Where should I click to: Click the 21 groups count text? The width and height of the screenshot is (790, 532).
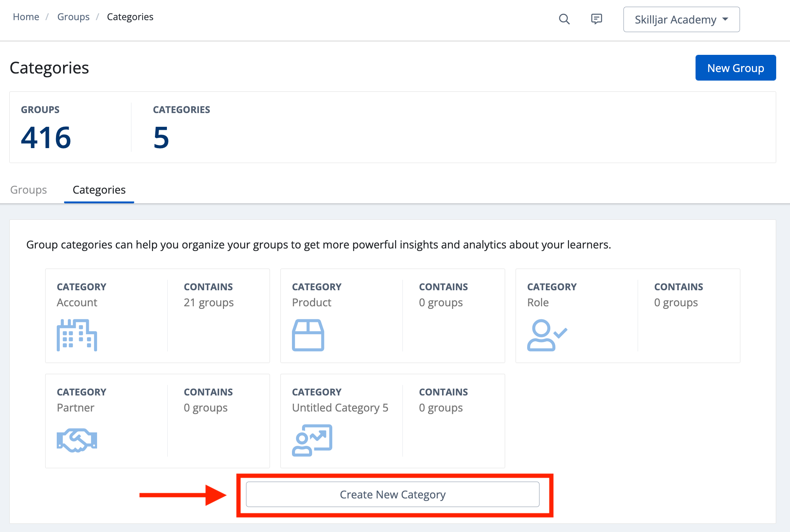[208, 303]
